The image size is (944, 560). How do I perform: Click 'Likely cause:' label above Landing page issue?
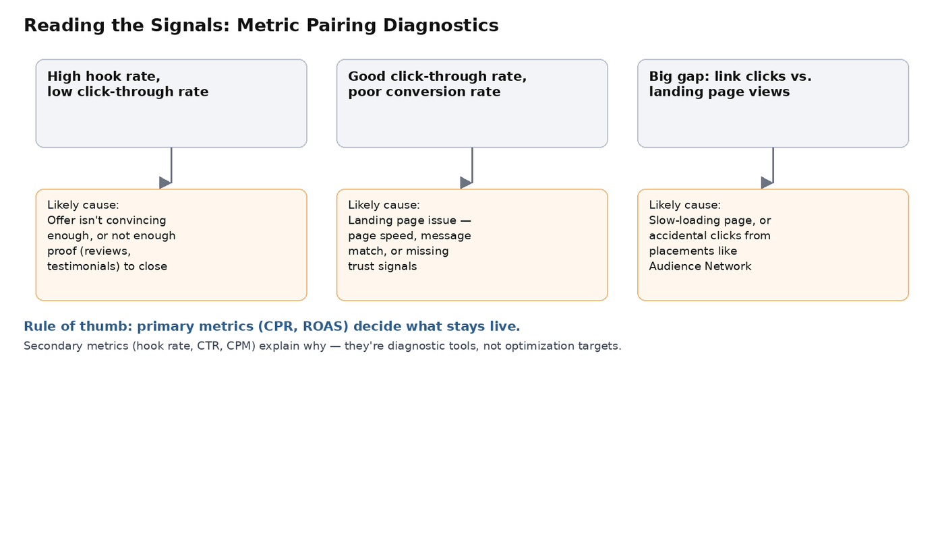(x=384, y=205)
